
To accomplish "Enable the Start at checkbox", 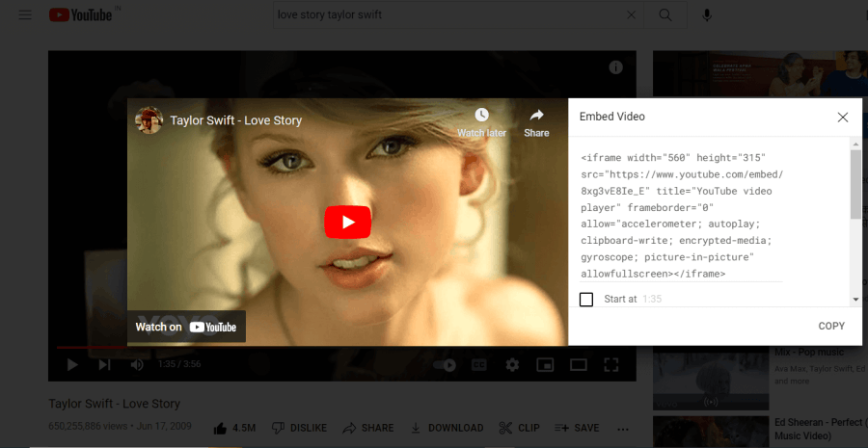I will (586, 300).
